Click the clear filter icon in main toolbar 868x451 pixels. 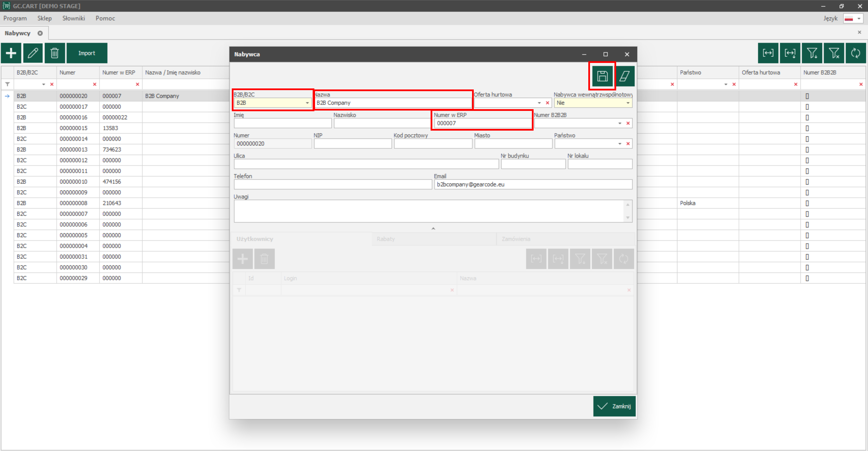click(834, 53)
